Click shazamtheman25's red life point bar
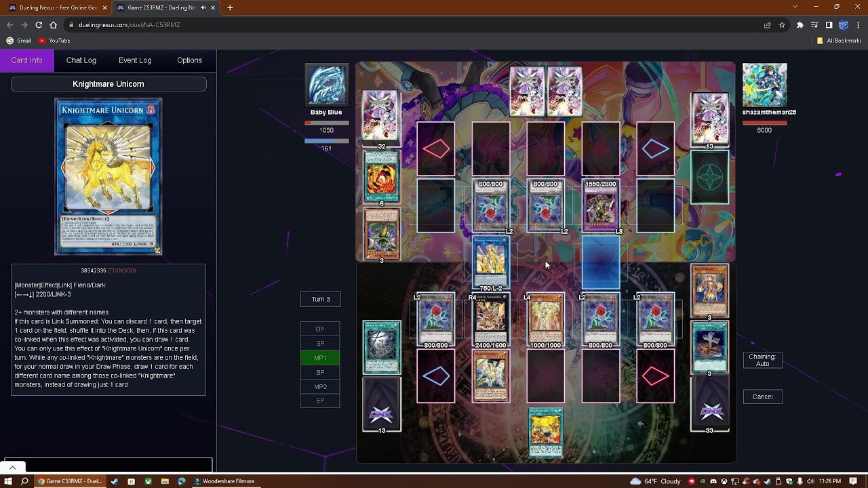Image resolution: width=868 pixels, height=488 pixels. pos(764,123)
